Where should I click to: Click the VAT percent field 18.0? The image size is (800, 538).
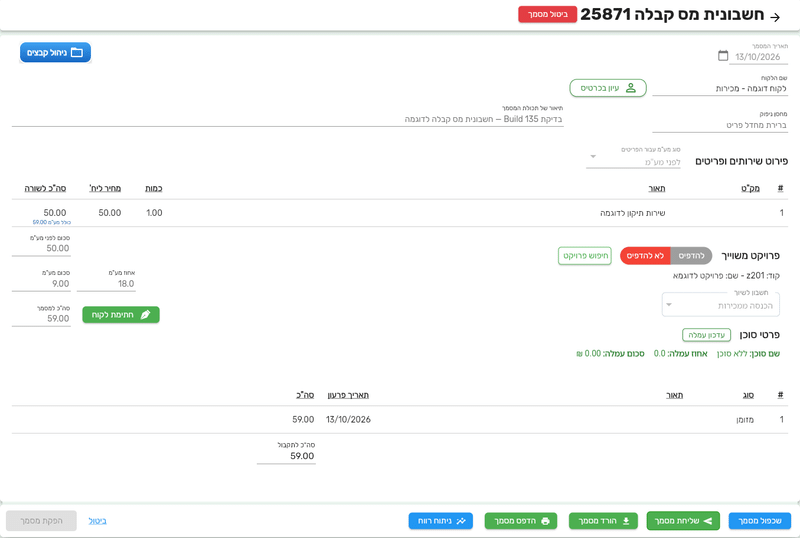pyautogui.click(x=107, y=284)
